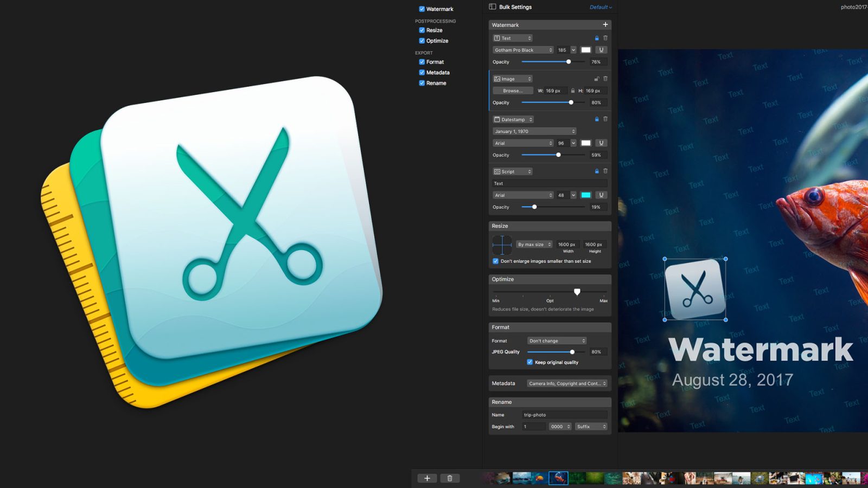
Task: Uncheck Keep original quality
Action: coord(530,362)
